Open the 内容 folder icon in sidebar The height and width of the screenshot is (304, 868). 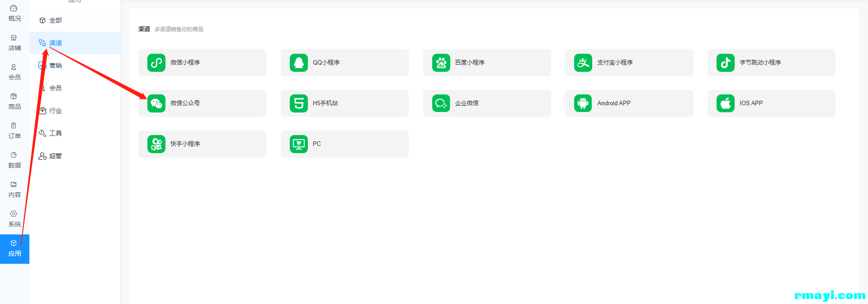14,184
